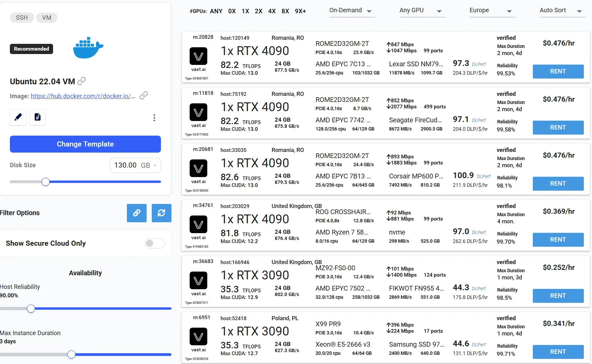The height and width of the screenshot is (364, 592).
Task: Rent the United Kingdom RTX 4090 at $0.369/hr
Action: tap(558, 240)
